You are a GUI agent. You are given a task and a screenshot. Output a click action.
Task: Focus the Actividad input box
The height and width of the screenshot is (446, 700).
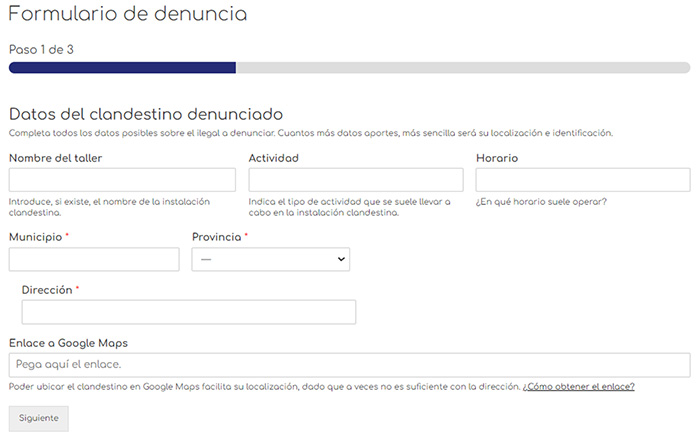click(x=355, y=180)
